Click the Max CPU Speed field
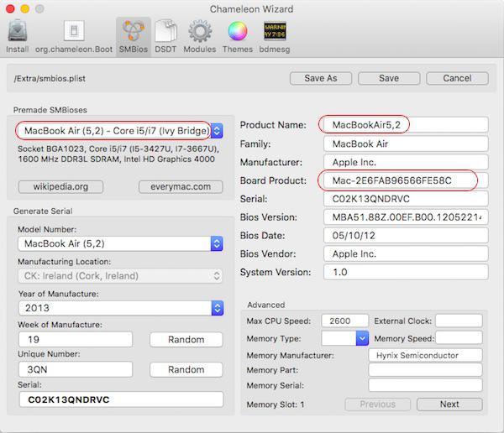The width and height of the screenshot is (504, 433). [x=344, y=321]
